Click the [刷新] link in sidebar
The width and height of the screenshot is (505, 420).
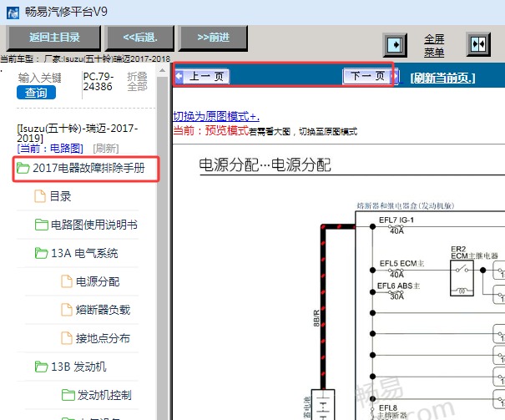[x=106, y=149]
